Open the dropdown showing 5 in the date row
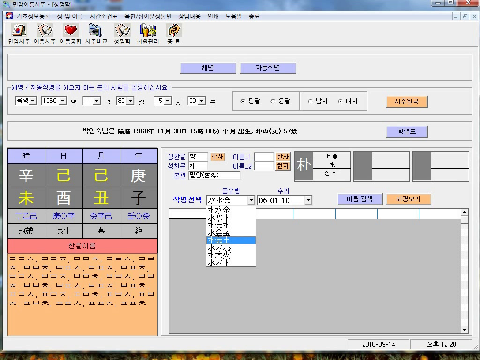 tap(163, 101)
